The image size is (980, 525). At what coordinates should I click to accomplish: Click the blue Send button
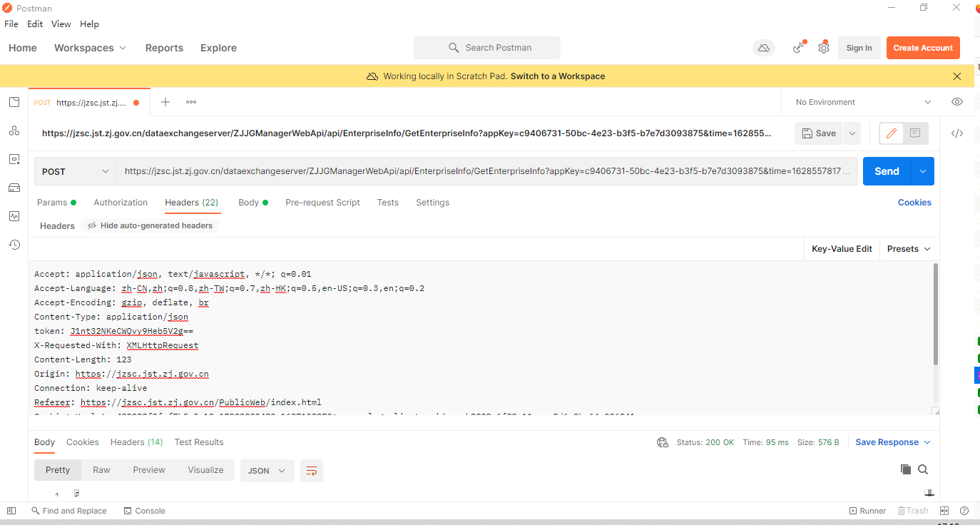pos(887,171)
